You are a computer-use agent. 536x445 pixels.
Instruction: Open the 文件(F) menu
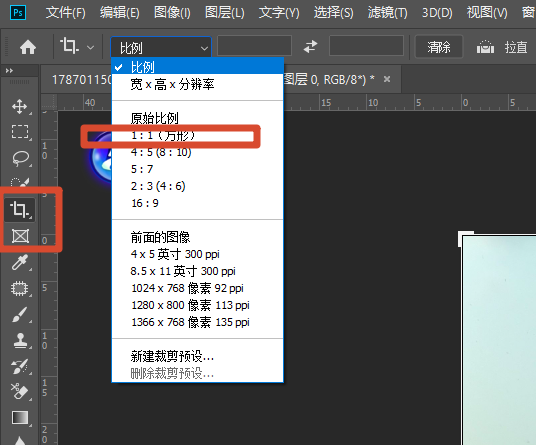(66, 13)
